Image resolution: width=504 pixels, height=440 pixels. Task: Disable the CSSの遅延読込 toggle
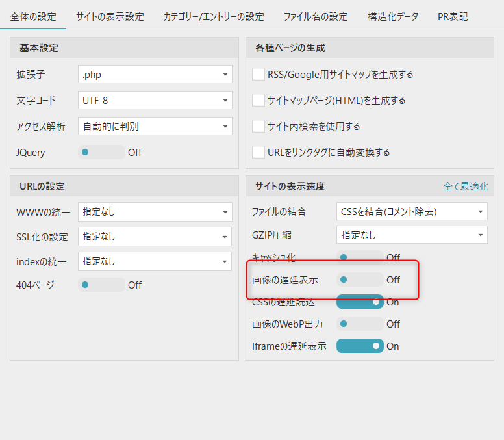[360, 302]
